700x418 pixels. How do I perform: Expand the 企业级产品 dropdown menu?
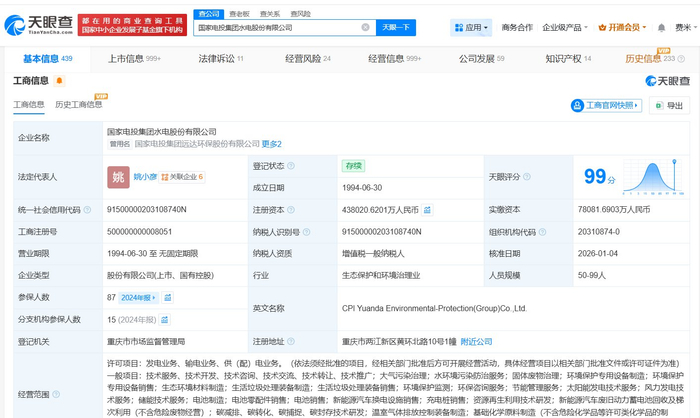(563, 28)
